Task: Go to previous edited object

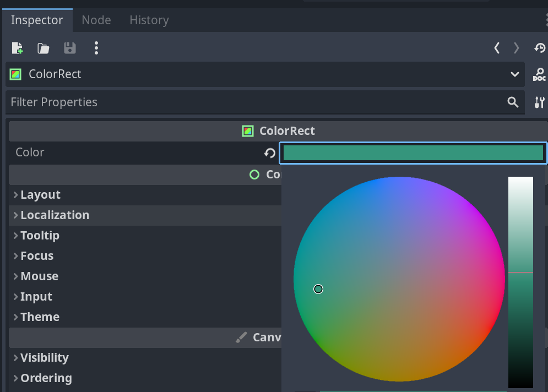Action: [x=497, y=48]
